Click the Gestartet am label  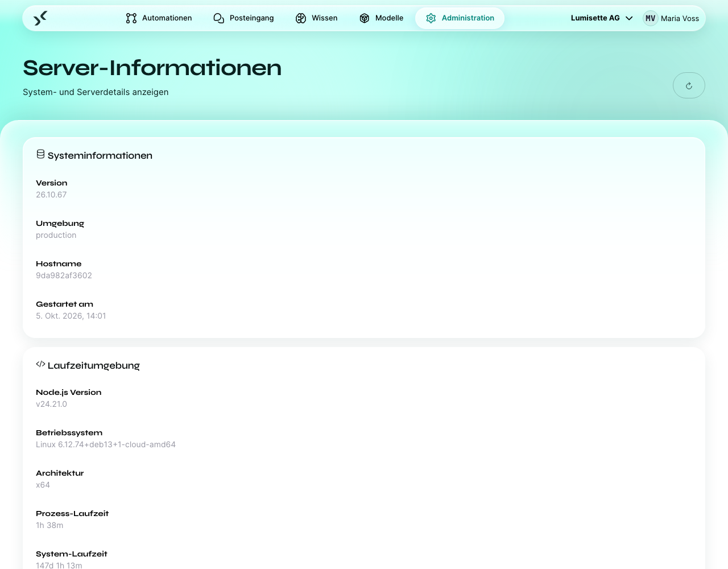pos(64,304)
